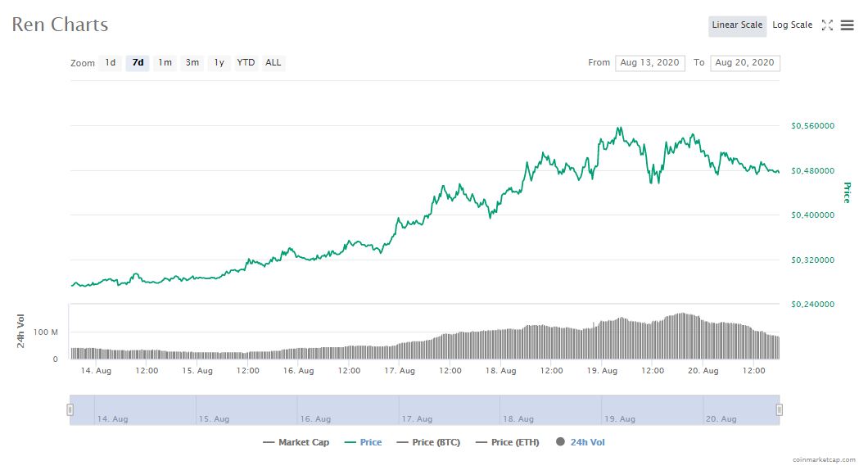Click the 24h Vol axis title
This screenshot has height=470, width=868.
click(20, 331)
